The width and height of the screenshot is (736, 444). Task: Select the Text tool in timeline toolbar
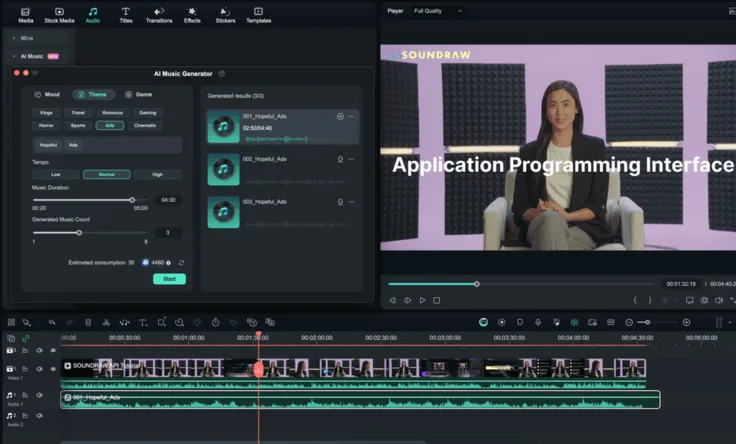(143, 322)
